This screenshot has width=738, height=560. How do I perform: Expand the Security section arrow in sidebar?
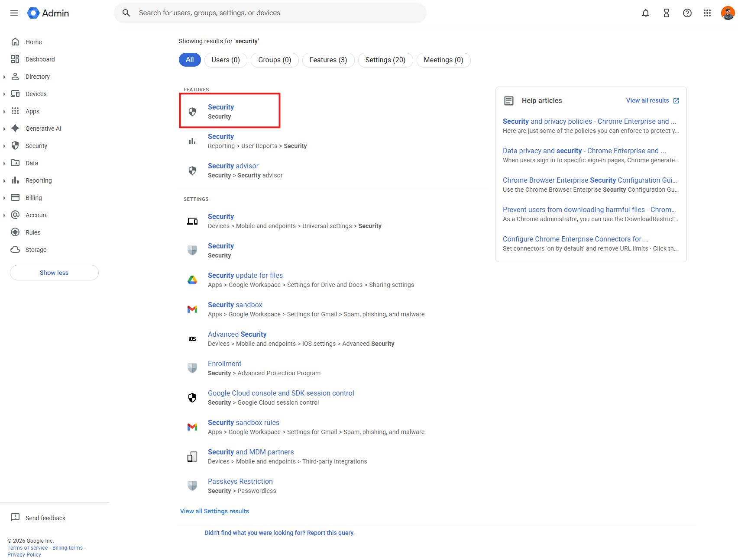(x=4, y=146)
